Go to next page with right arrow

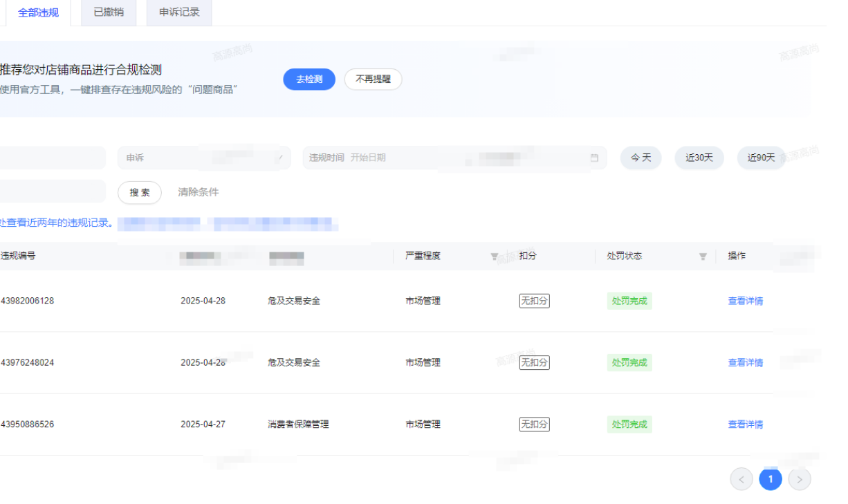800,479
